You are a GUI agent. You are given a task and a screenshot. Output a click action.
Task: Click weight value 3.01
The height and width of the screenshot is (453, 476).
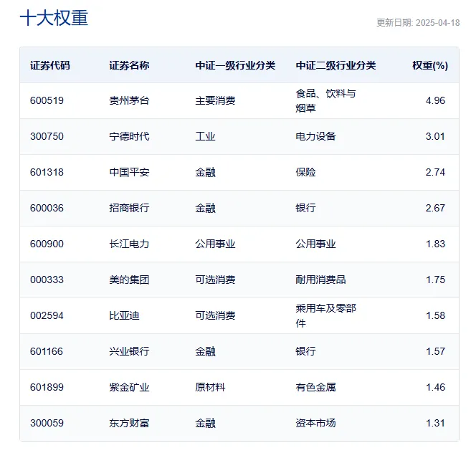pos(435,136)
